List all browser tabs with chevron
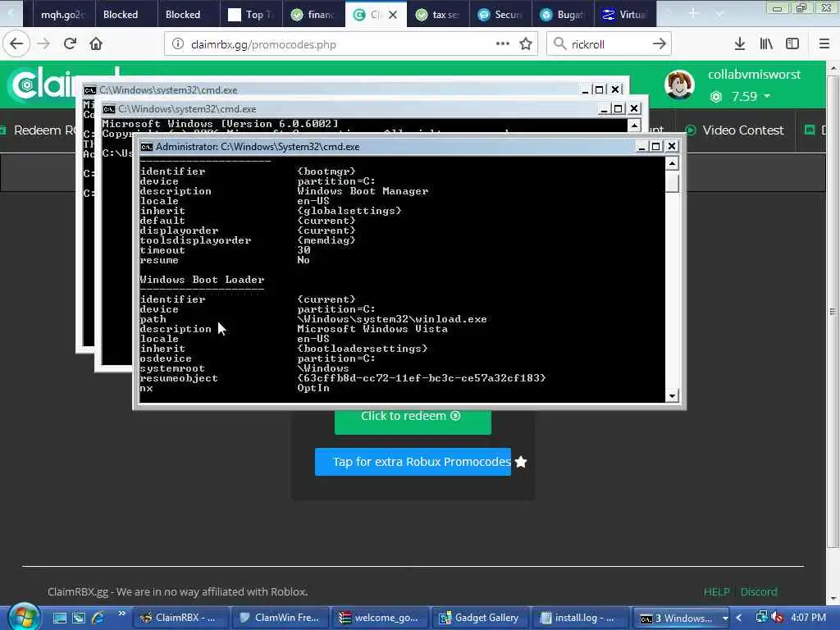This screenshot has height=630, width=840. tap(719, 13)
